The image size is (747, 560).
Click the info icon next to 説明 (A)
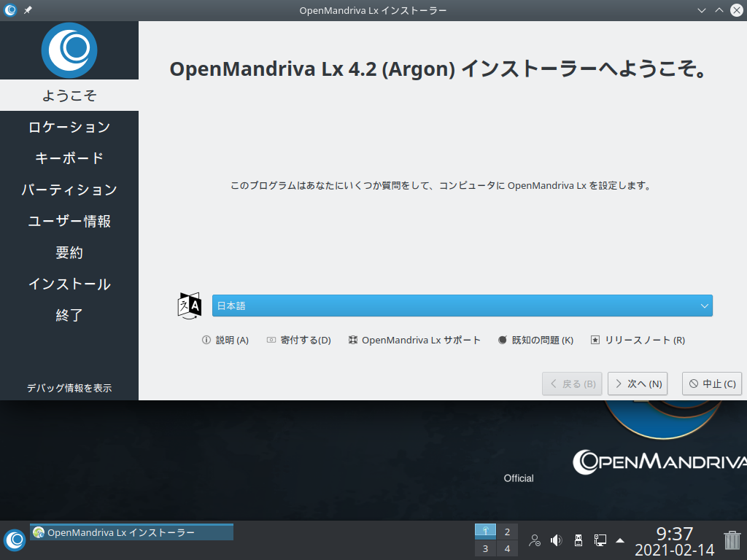[x=206, y=340]
